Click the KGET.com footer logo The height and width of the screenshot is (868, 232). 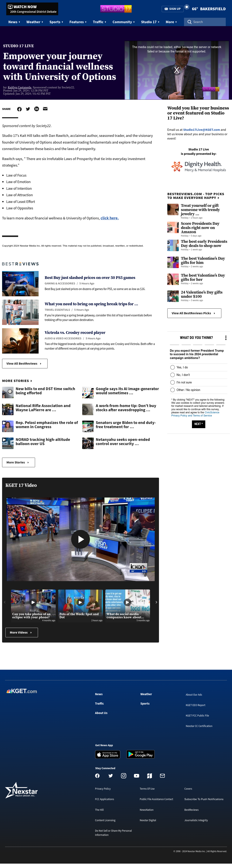pos(21,691)
